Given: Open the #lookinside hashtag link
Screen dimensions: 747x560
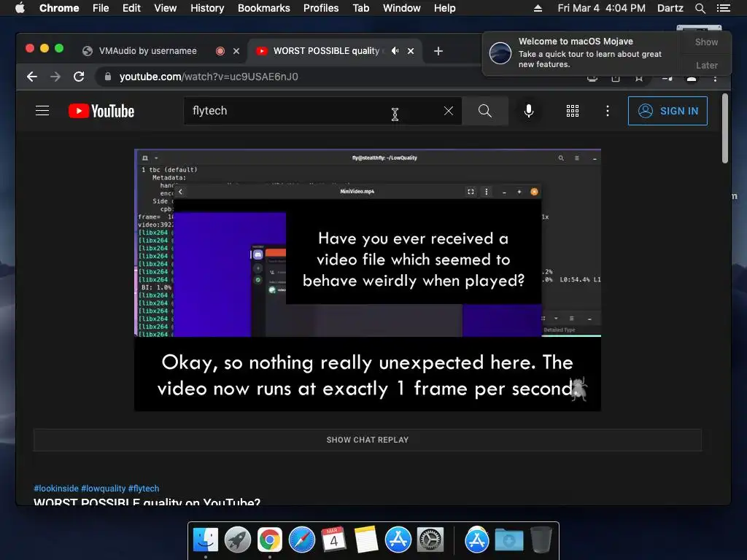Looking at the screenshot, I should (x=56, y=489).
